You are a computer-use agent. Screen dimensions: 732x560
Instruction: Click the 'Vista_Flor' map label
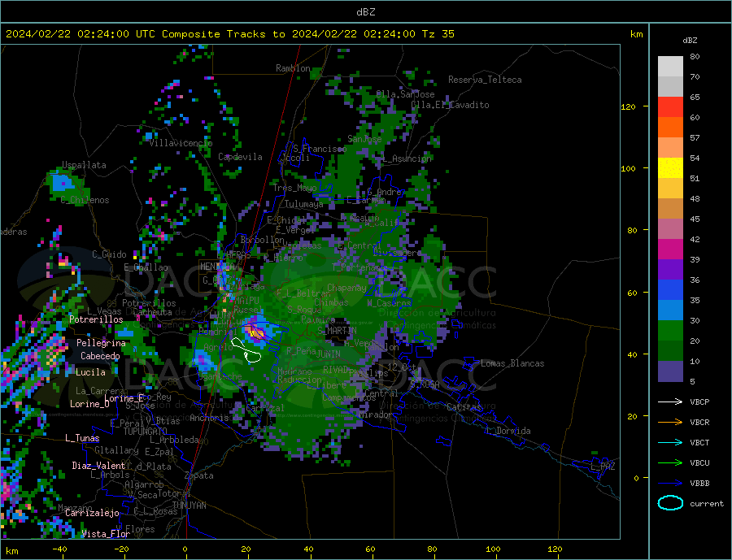click(x=106, y=534)
